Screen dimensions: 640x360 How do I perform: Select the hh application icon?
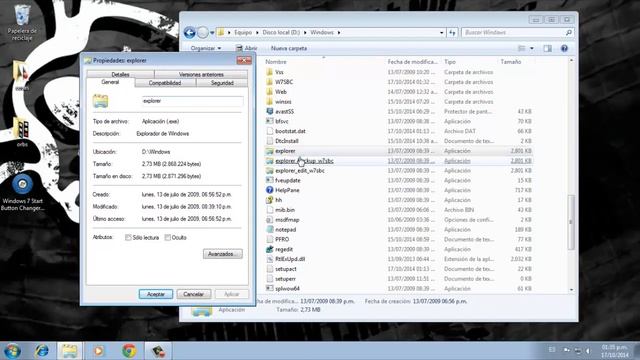tap(269, 200)
